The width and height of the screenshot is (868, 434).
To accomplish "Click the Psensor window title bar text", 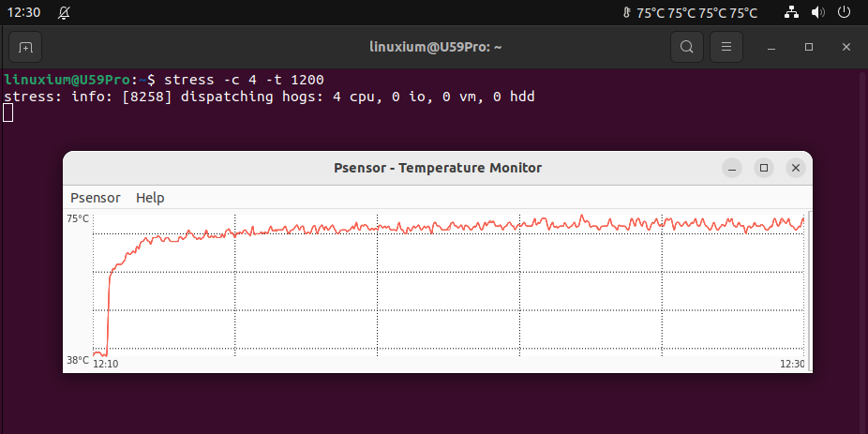I will tap(438, 168).
